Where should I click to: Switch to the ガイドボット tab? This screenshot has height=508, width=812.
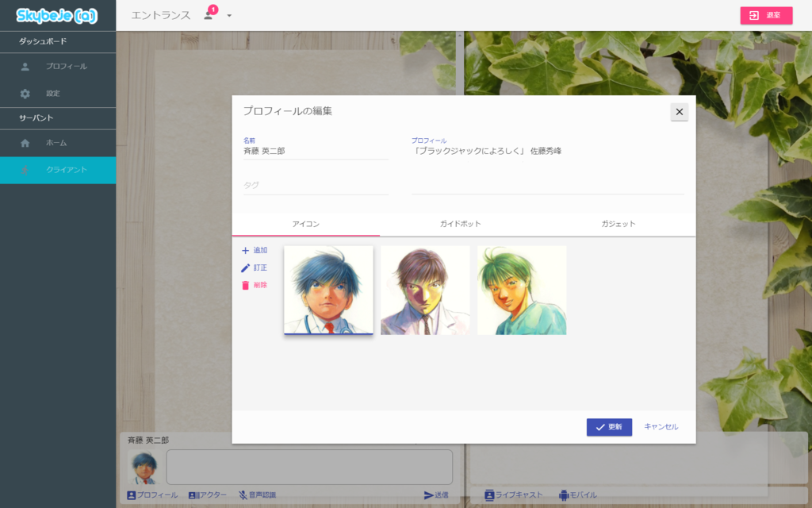(461, 224)
